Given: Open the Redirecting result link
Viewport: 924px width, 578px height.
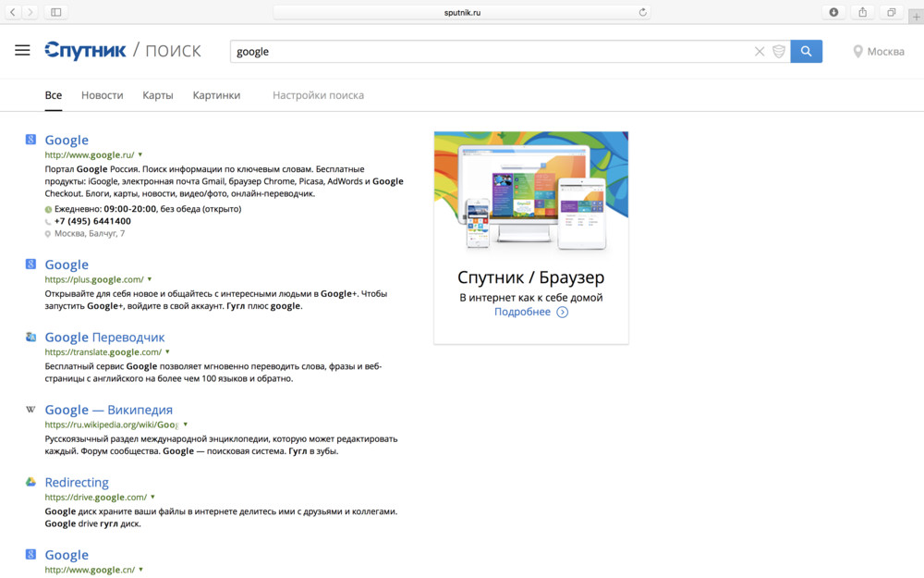Looking at the screenshot, I should (x=77, y=482).
